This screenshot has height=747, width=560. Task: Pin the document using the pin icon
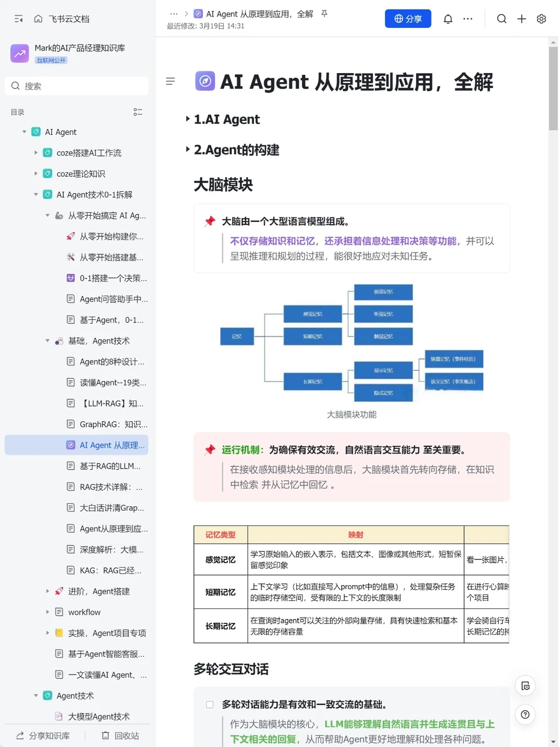(x=324, y=14)
